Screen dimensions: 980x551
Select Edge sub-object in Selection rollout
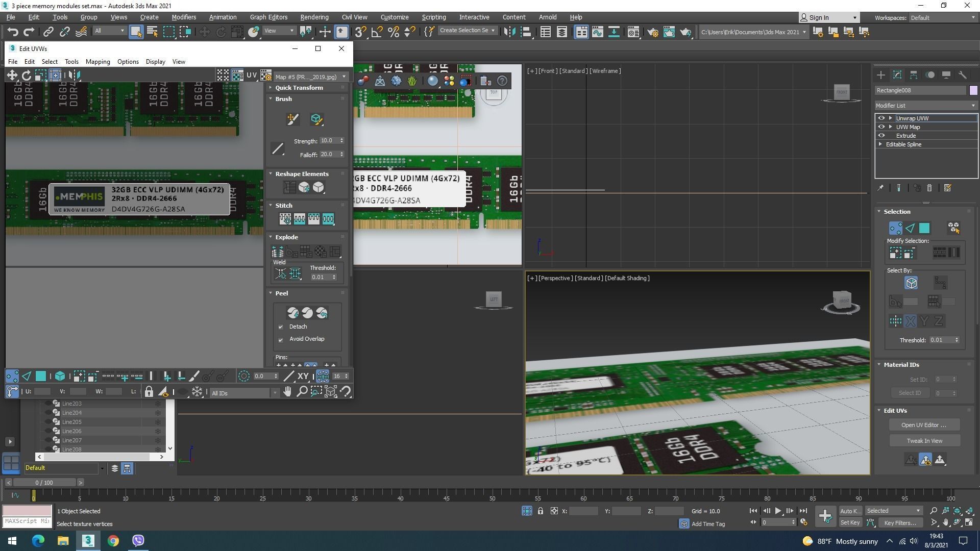click(910, 228)
